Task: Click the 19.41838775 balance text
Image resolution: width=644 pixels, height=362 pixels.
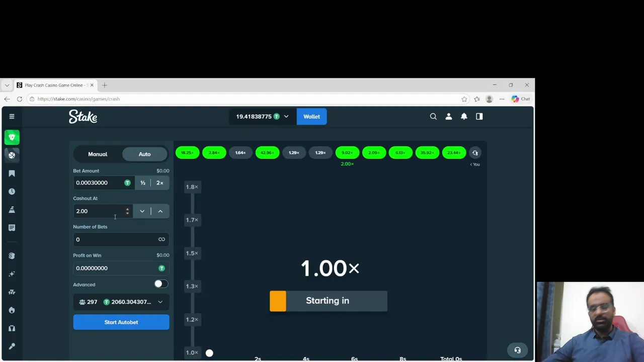Action: [254, 117]
